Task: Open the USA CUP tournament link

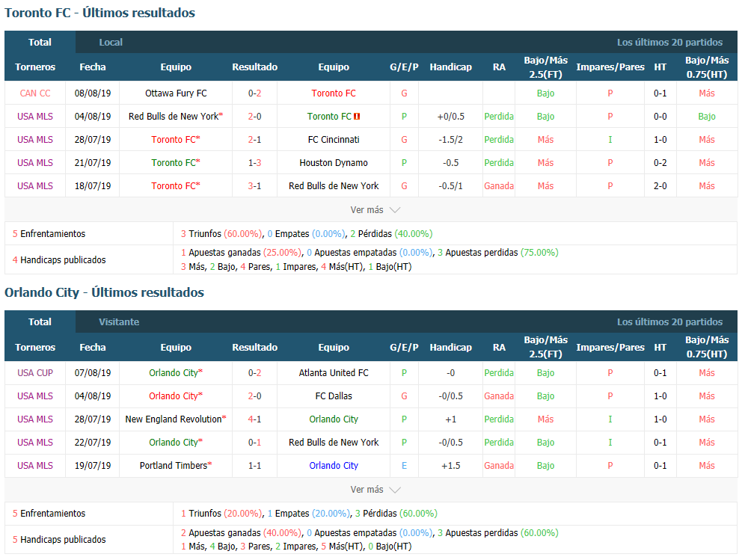Action: coord(35,373)
